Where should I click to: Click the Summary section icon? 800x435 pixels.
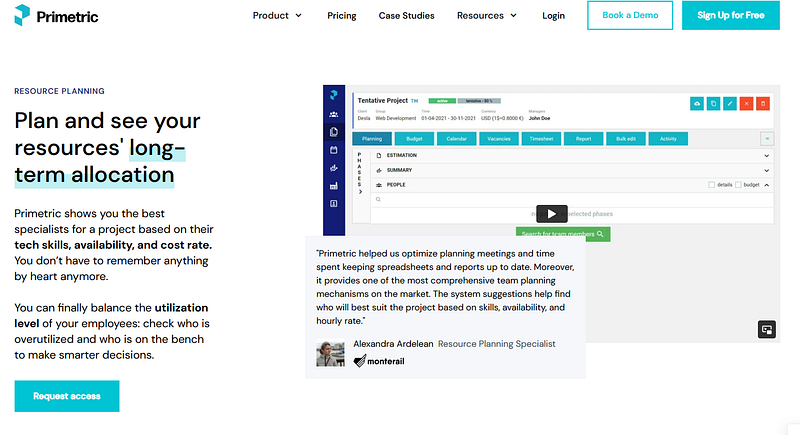379,170
